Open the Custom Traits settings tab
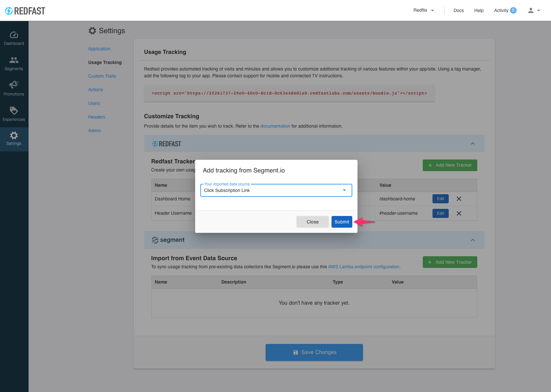 tap(102, 76)
